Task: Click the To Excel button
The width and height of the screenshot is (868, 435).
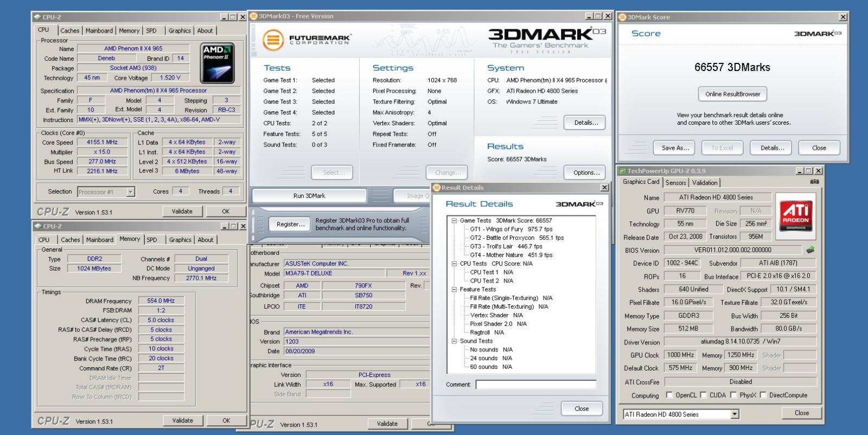Action: 722,148
